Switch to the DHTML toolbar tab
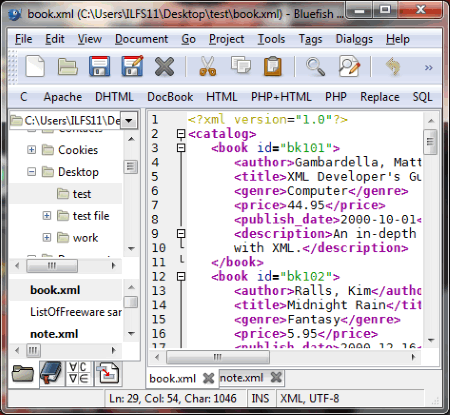The height and width of the screenshot is (415, 450). coord(114,97)
